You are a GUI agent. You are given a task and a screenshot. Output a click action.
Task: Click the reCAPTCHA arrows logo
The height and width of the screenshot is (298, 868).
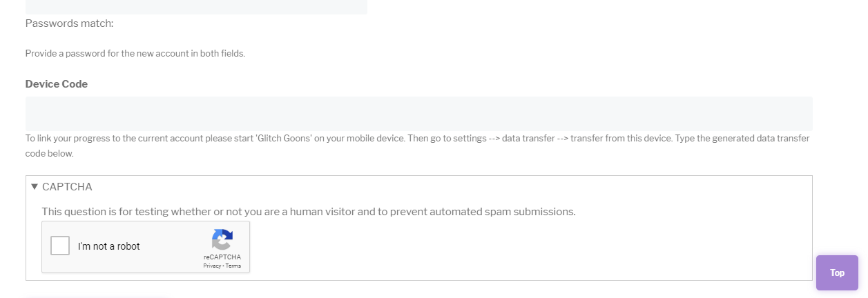point(222,240)
